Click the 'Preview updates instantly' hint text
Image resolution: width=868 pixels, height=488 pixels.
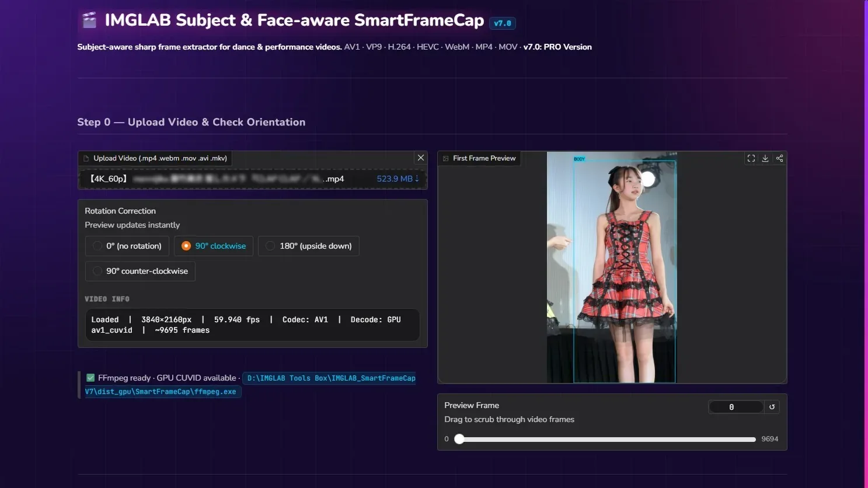pyautogui.click(x=133, y=225)
